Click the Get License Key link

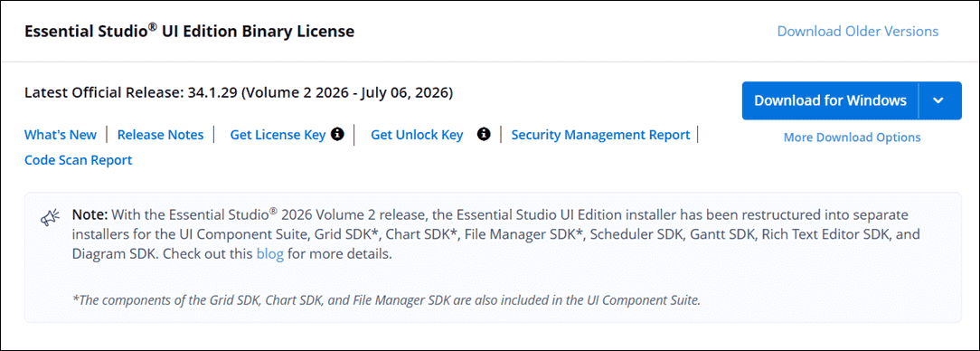click(278, 135)
